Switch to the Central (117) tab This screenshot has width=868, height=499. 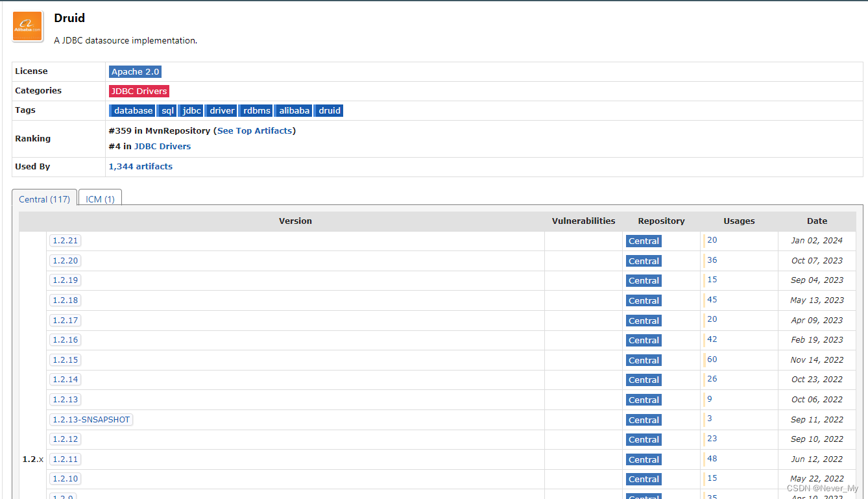[x=44, y=199]
